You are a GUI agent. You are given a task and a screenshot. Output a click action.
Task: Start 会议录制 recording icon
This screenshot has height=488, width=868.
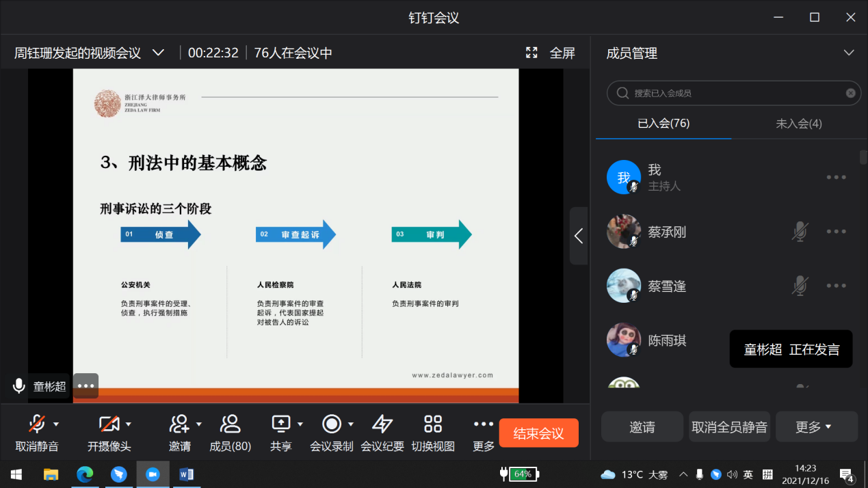[x=332, y=424]
